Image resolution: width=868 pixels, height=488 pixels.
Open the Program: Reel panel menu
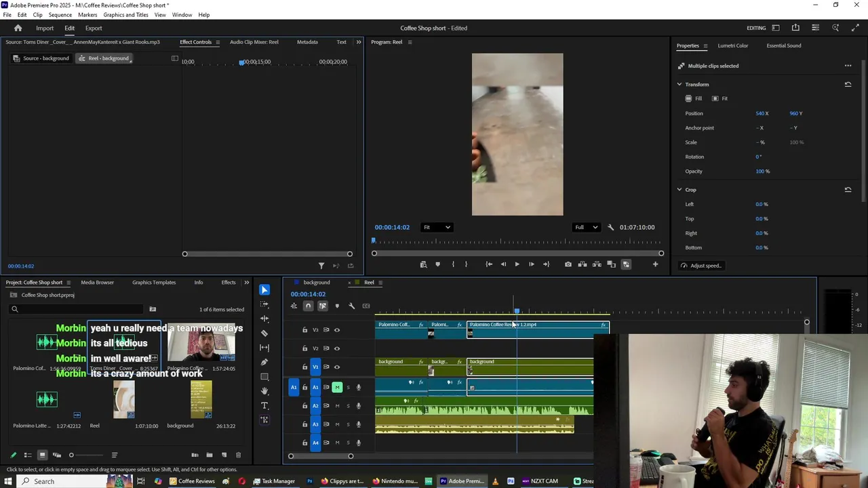[410, 42]
